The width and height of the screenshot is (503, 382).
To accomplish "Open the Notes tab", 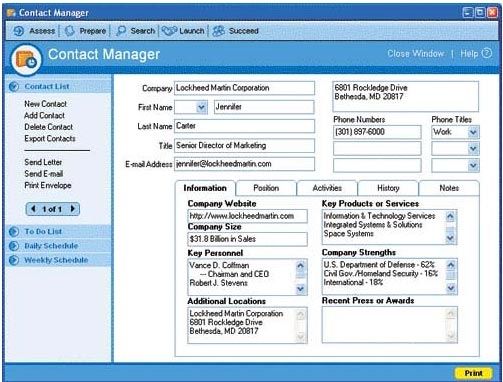I will 449,188.
